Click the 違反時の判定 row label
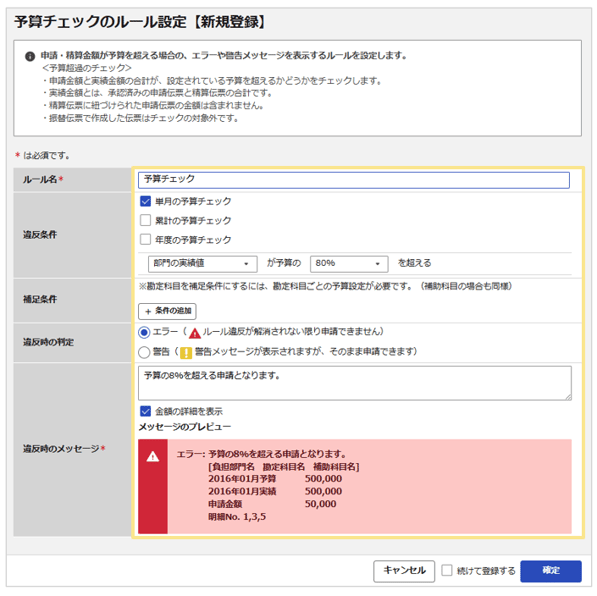The image size is (597, 596). 48,342
